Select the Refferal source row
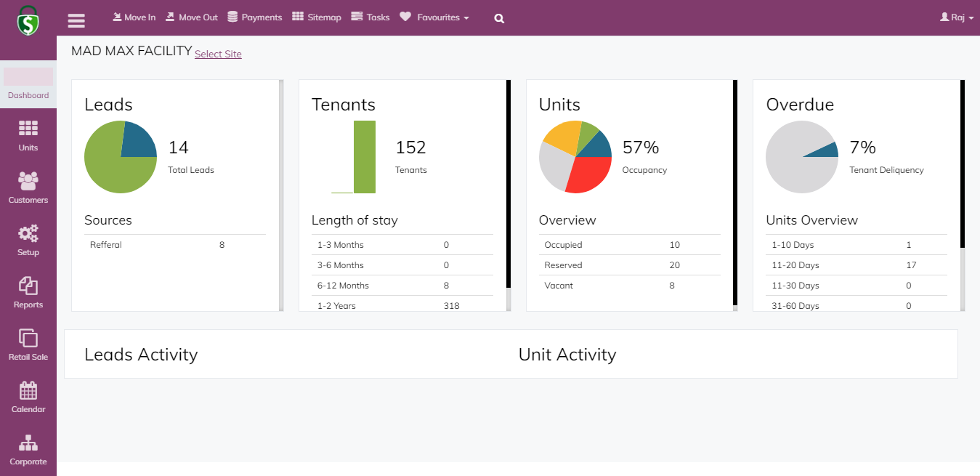This screenshot has width=980, height=476. [x=175, y=245]
